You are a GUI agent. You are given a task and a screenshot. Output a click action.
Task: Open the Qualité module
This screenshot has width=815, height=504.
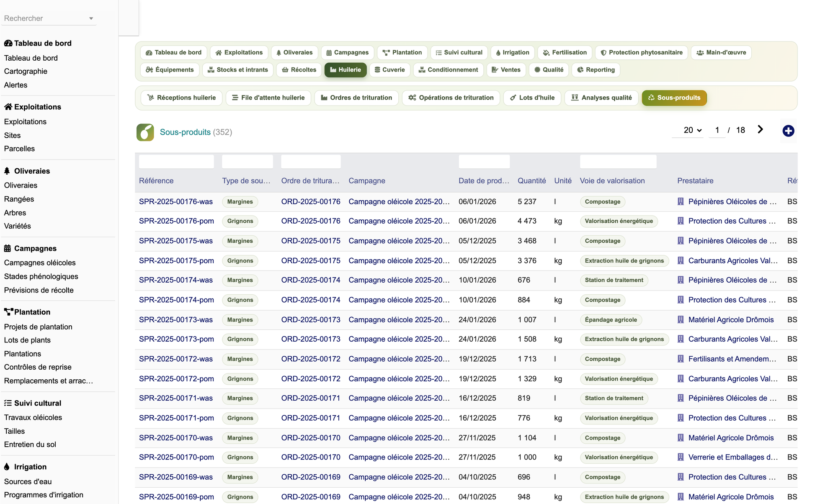[549, 69]
